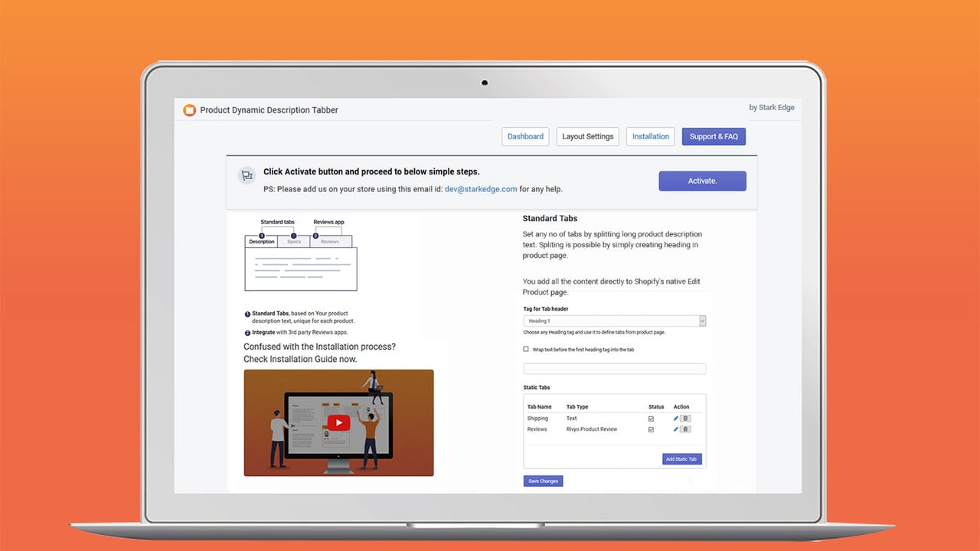Open Layout Settings
The image size is (980, 551).
tap(588, 136)
